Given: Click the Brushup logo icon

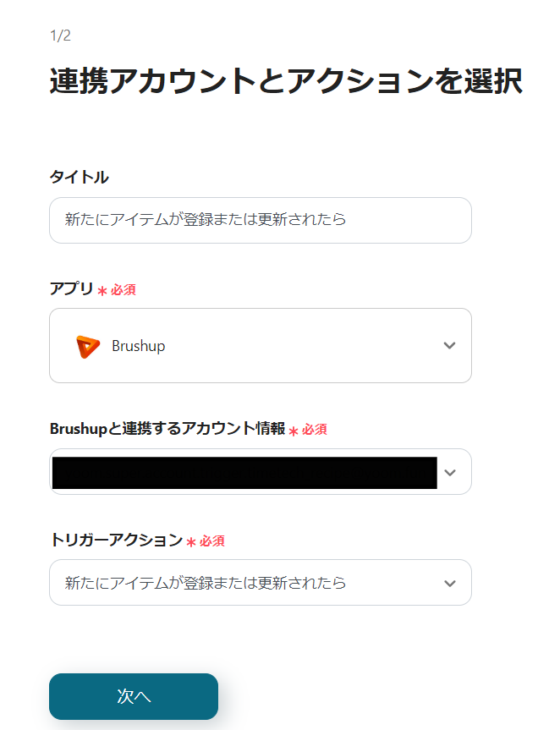Looking at the screenshot, I should tap(88, 346).
